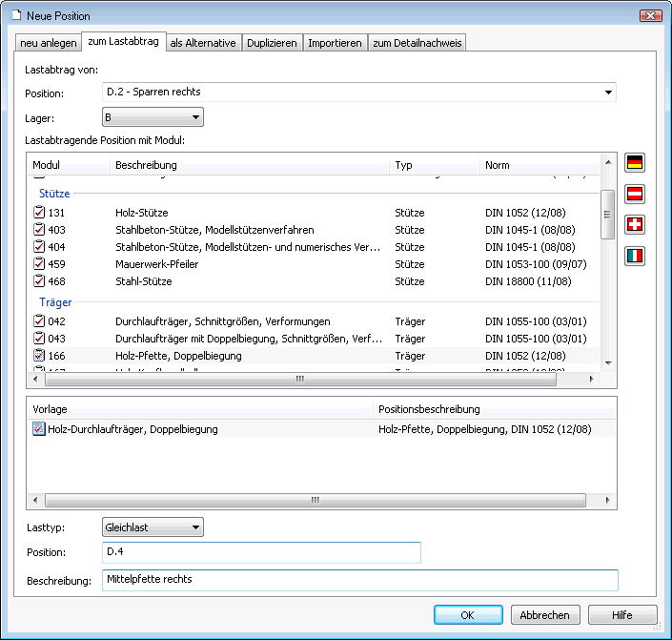Select the Mauerwerk-Pfeiler description text

(157, 264)
